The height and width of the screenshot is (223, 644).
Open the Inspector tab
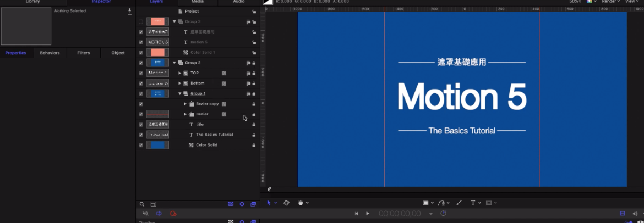101,2
